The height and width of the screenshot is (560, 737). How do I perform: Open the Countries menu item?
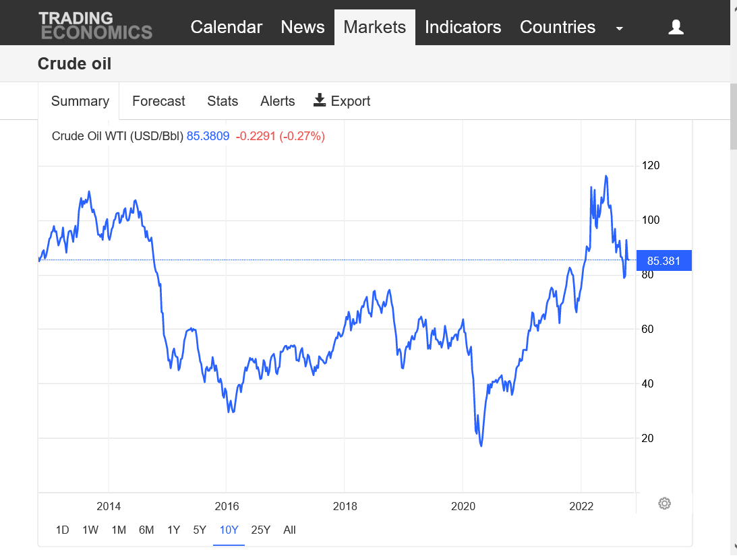tap(558, 27)
